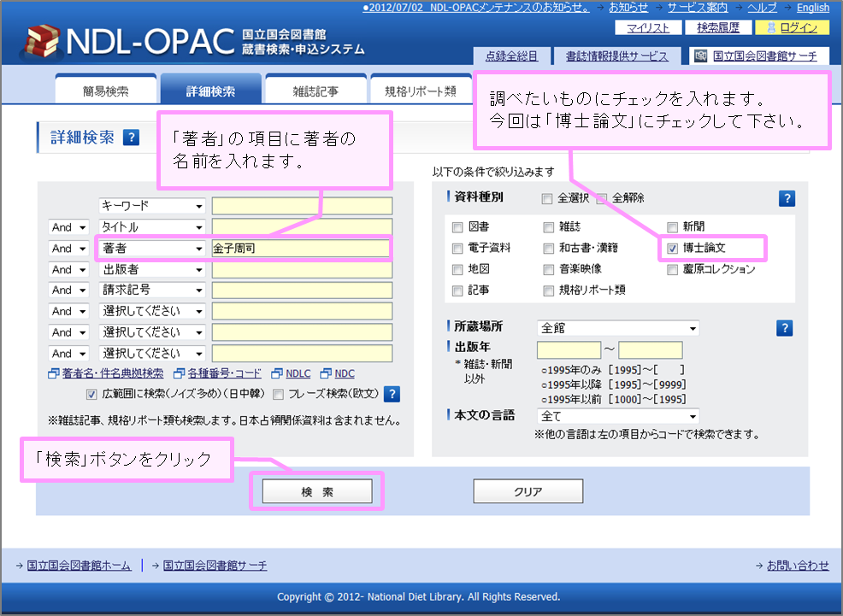Click window icon before NDLC link
The image size is (843, 616).
(277, 373)
